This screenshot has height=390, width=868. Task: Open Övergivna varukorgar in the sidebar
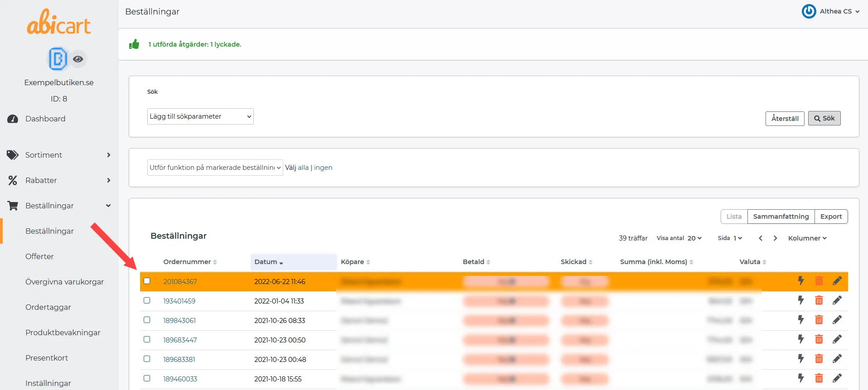(x=64, y=282)
